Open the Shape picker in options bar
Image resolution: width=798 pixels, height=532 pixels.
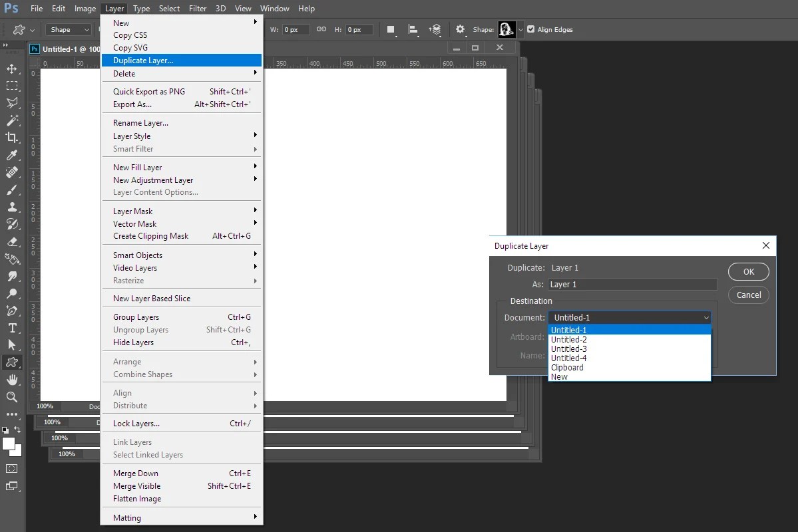pos(506,29)
